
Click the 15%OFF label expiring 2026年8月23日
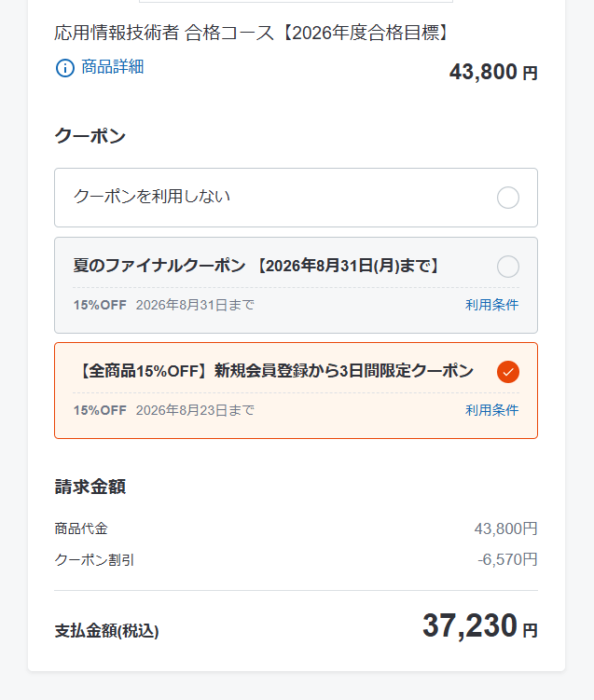(100, 410)
